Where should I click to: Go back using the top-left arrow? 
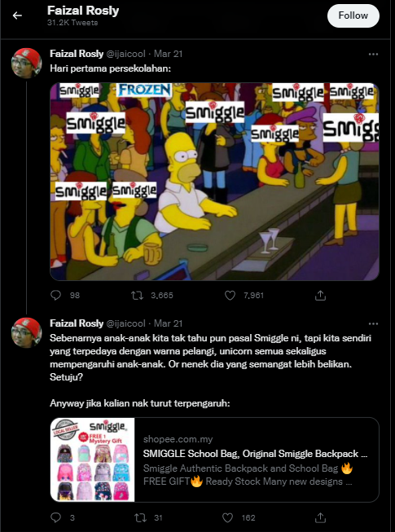pyautogui.click(x=17, y=15)
